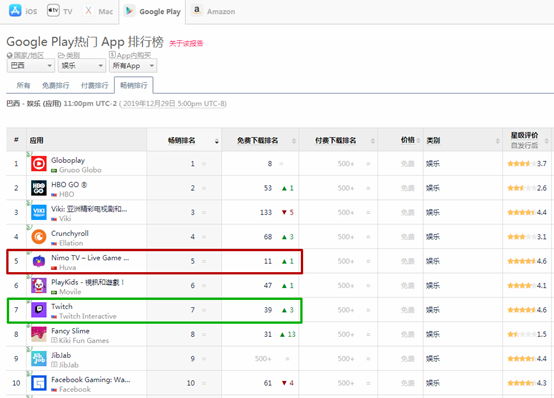The height and width of the screenshot is (398, 554).
Task: Open the Crunchyroll app link
Action: point(70,233)
